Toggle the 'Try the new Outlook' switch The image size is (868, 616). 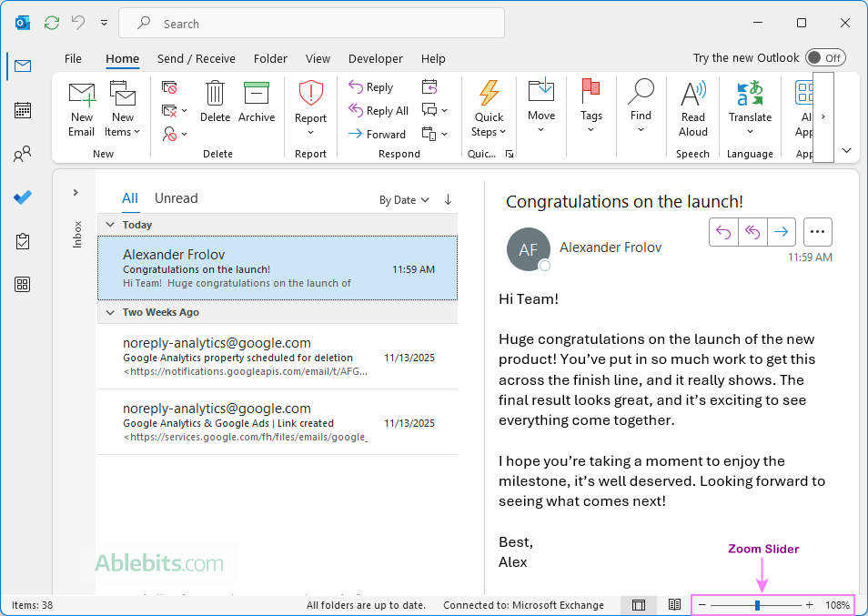point(825,56)
